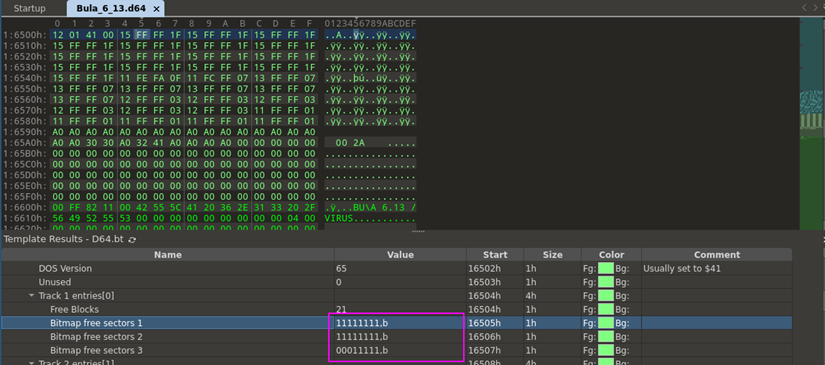The width and height of the screenshot is (825, 365).
Task: Click highlighted FF byte in row 1:6500h
Action: click(142, 35)
